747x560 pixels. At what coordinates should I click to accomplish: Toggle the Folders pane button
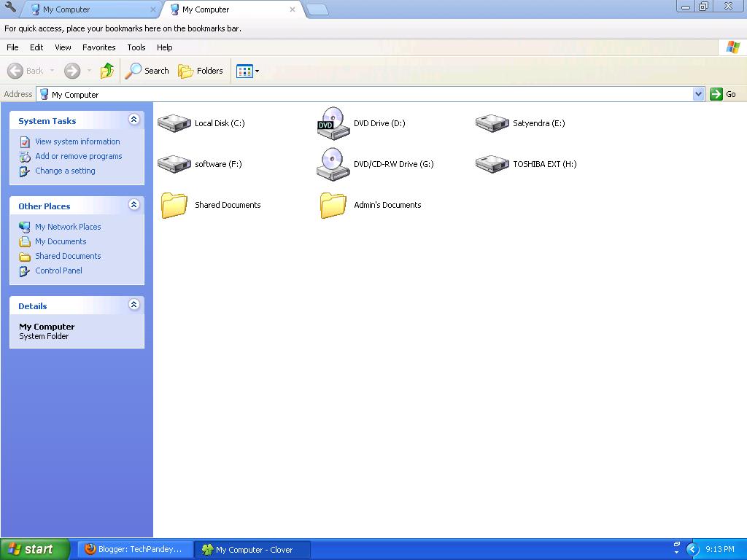coord(201,71)
